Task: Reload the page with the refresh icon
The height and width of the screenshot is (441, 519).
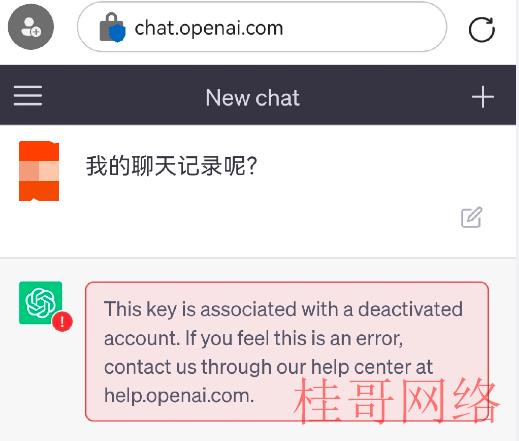Action: [x=481, y=29]
